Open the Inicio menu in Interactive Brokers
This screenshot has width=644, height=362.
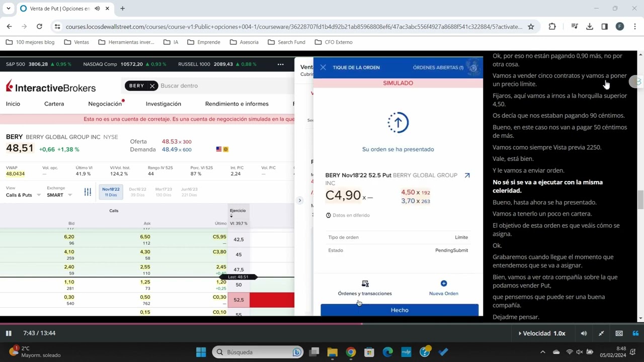(x=13, y=104)
